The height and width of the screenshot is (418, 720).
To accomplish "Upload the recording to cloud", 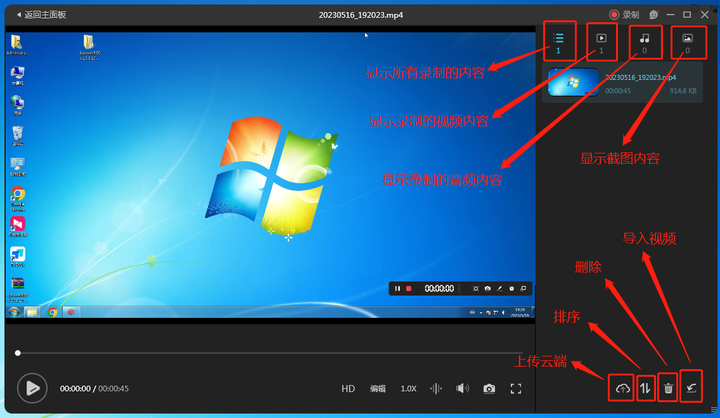I will coord(622,389).
